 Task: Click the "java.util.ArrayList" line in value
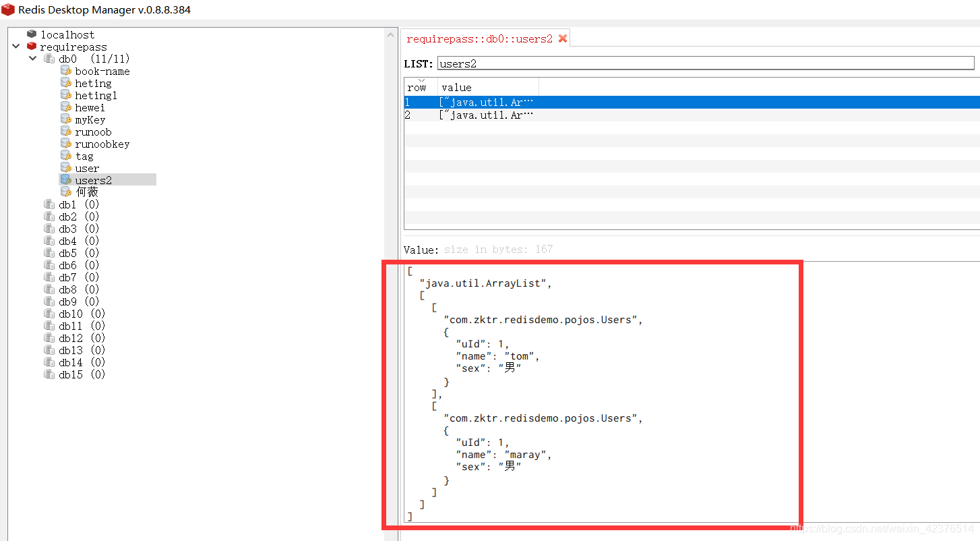tap(485, 283)
